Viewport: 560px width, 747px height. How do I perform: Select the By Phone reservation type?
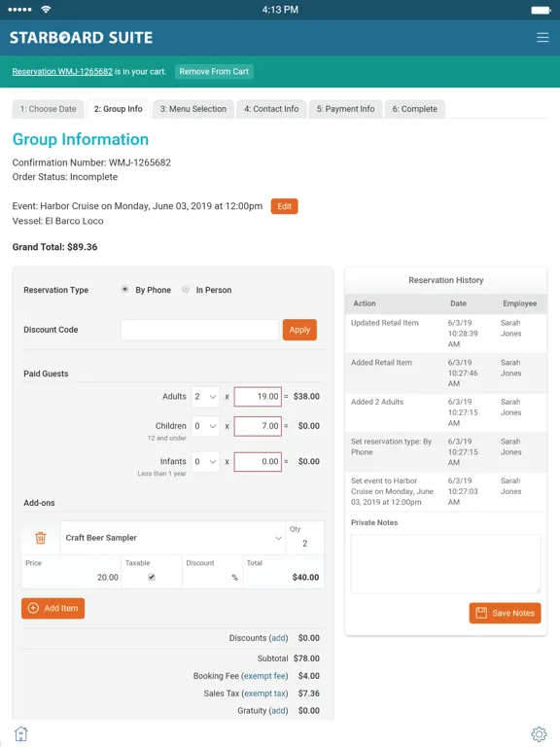coord(124,289)
